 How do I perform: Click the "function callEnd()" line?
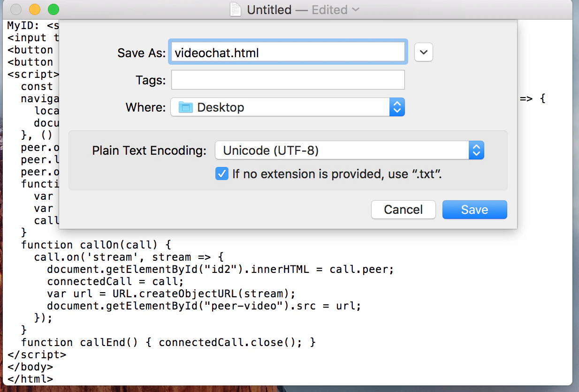(168, 342)
